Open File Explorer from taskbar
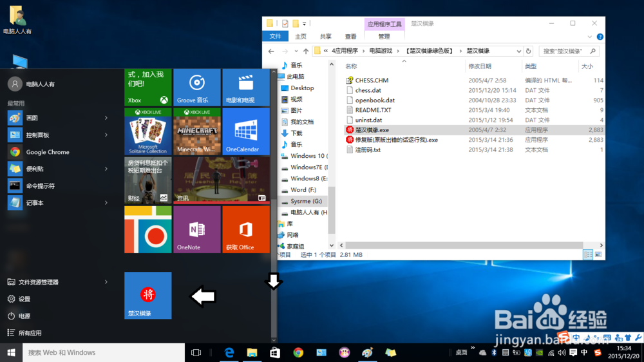Image resolution: width=644 pixels, height=362 pixels. pyautogui.click(x=252, y=352)
